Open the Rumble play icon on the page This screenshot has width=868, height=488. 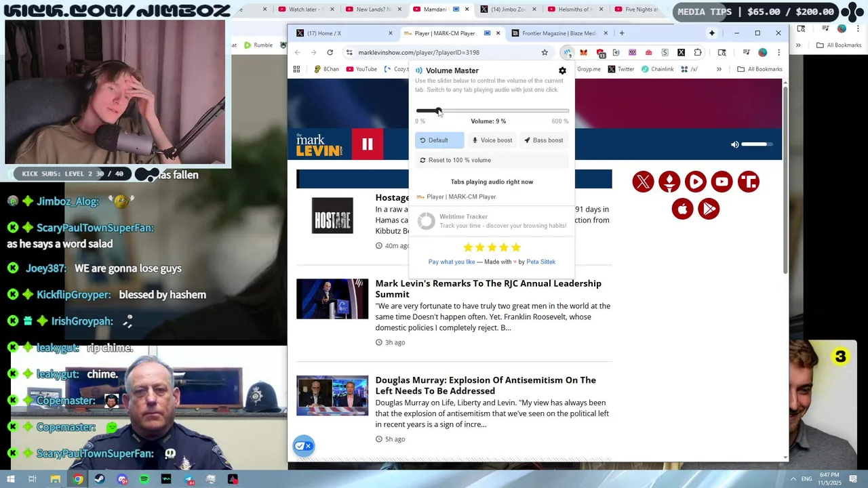[696, 182]
